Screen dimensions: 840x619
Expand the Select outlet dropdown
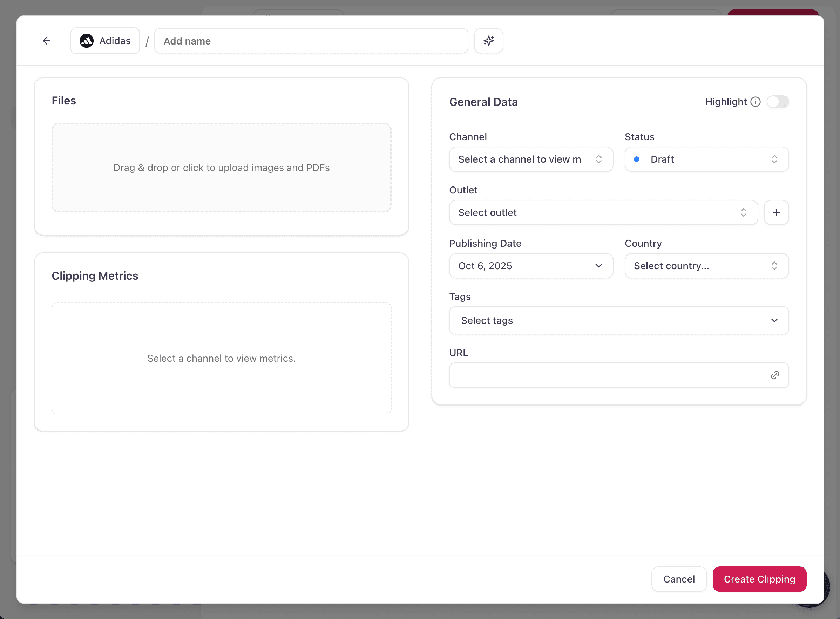click(603, 213)
